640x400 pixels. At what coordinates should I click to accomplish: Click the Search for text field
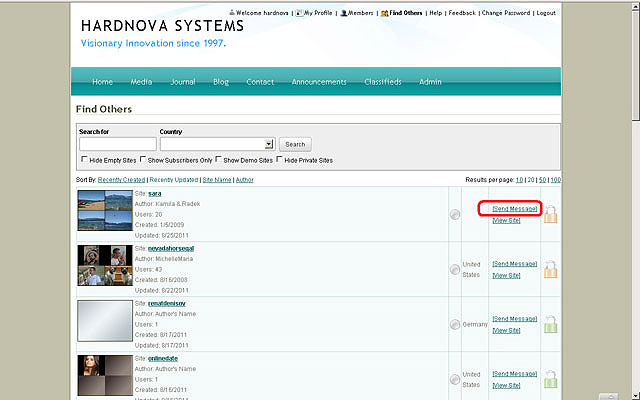click(117, 144)
